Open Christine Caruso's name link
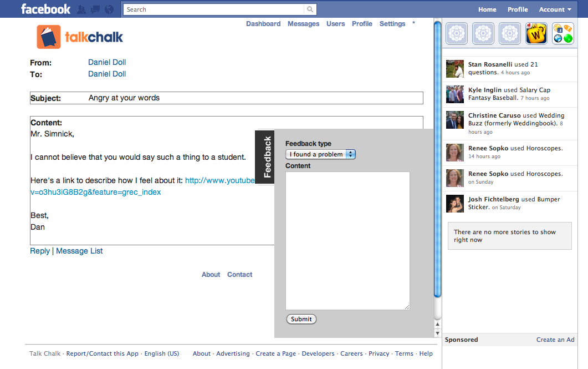The width and height of the screenshot is (588, 369). 495,115
